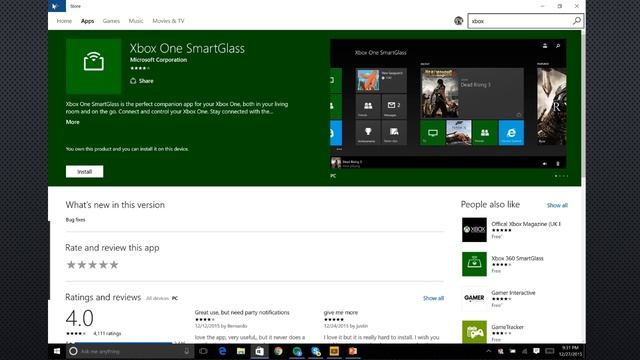Viewport: 640px width, 360px height.
Task: Open Official Xbox Magazine title link
Action: [526, 224]
